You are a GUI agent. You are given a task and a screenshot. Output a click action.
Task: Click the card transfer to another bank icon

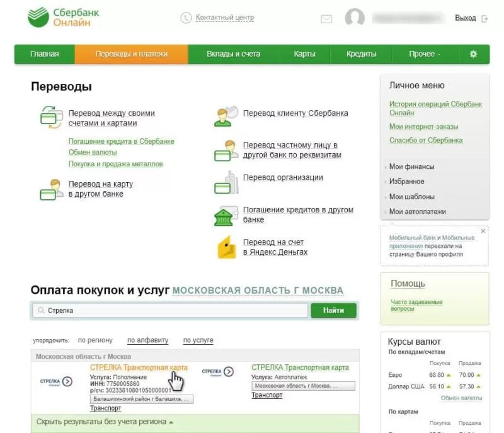click(x=52, y=190)
